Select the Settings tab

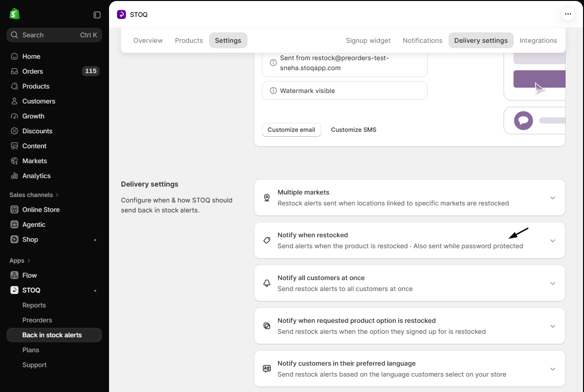228,40
